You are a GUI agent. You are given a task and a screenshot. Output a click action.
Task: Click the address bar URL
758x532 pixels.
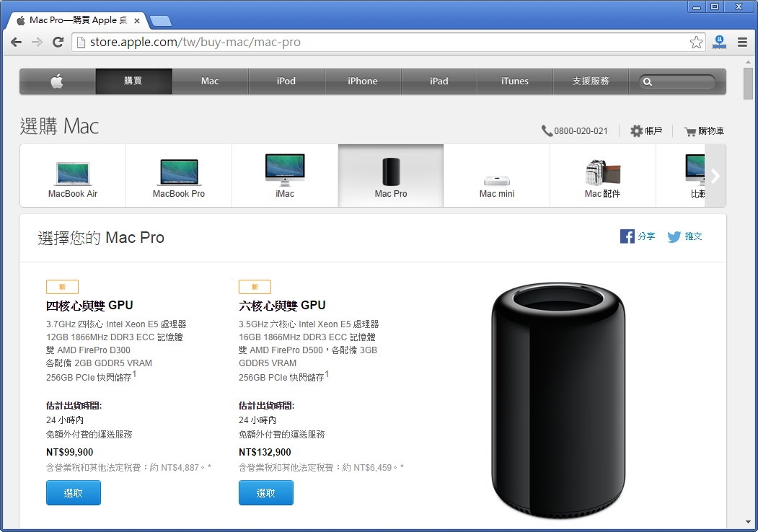[x=195, y=42]
